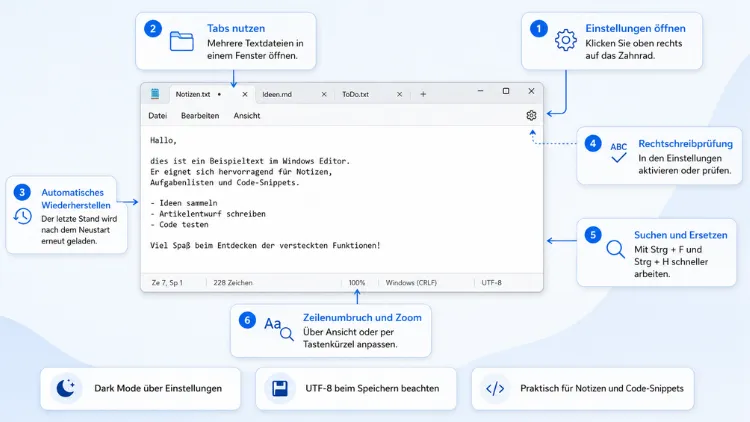Open the settings gear in Editor window
750x422 pixels.
tap(531, 115)
